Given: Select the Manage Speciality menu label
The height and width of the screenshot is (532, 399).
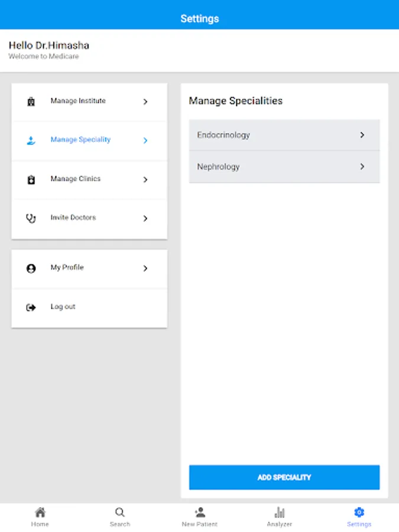Looking at the screenshot, I should pyautogui.click(x=80, y=140).
